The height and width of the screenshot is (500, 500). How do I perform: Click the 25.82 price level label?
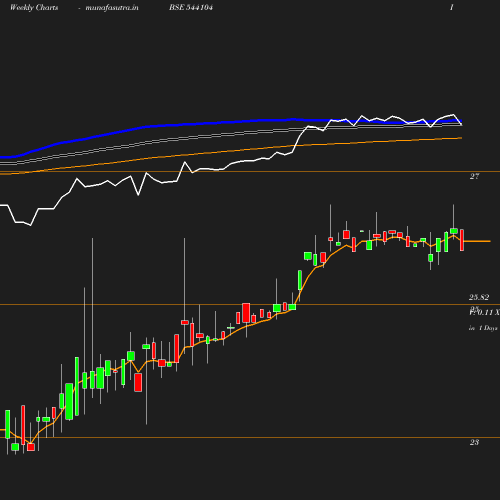click(479, 297)
